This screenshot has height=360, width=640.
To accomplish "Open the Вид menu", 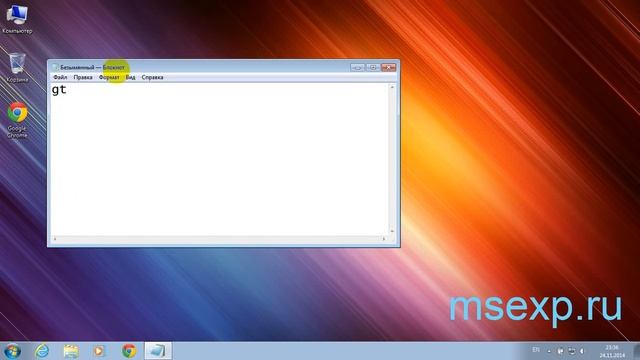I will (130, 77).
